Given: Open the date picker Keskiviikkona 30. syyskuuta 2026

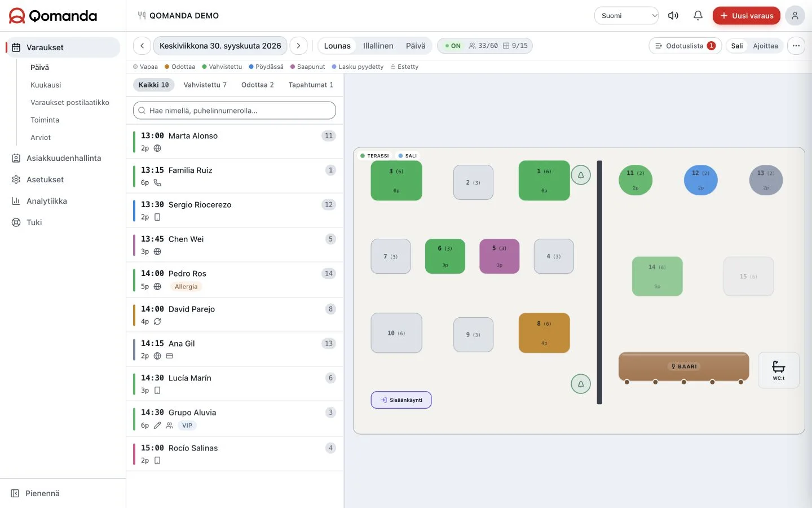Looking at the screenshot, I should click(x=220, y=46).
